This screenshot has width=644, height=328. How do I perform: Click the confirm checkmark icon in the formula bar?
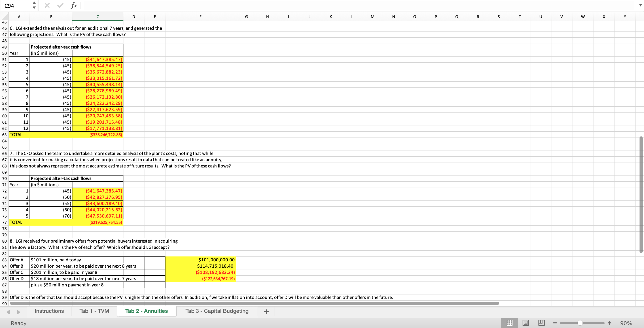tap(60, 5)
